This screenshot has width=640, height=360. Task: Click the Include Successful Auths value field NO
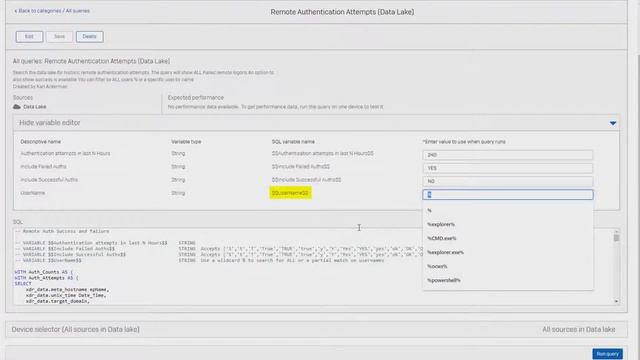(508, 181)
